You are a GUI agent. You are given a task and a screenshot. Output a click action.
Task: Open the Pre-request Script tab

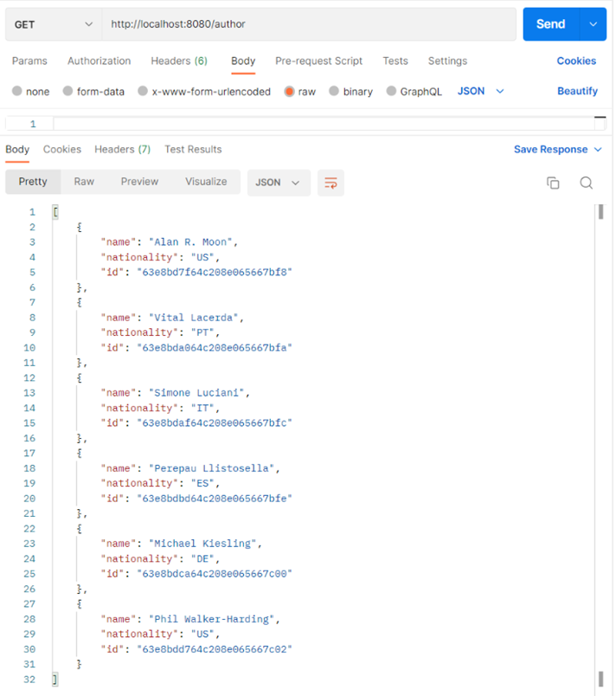click(x=318, y=61)
